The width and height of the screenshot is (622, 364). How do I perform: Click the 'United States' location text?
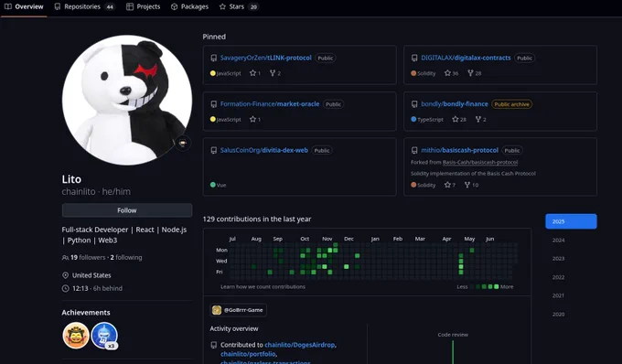(x=91, y=275)
